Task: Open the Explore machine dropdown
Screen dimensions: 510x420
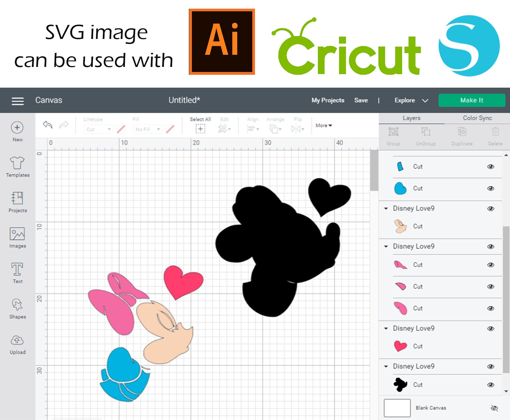Action: click(x=411, y=100)
